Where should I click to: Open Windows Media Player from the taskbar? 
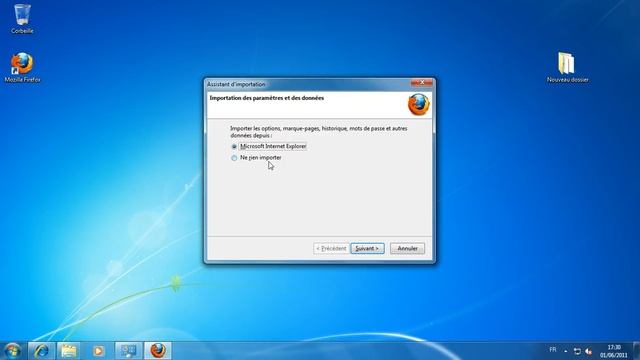click(98, 351)
